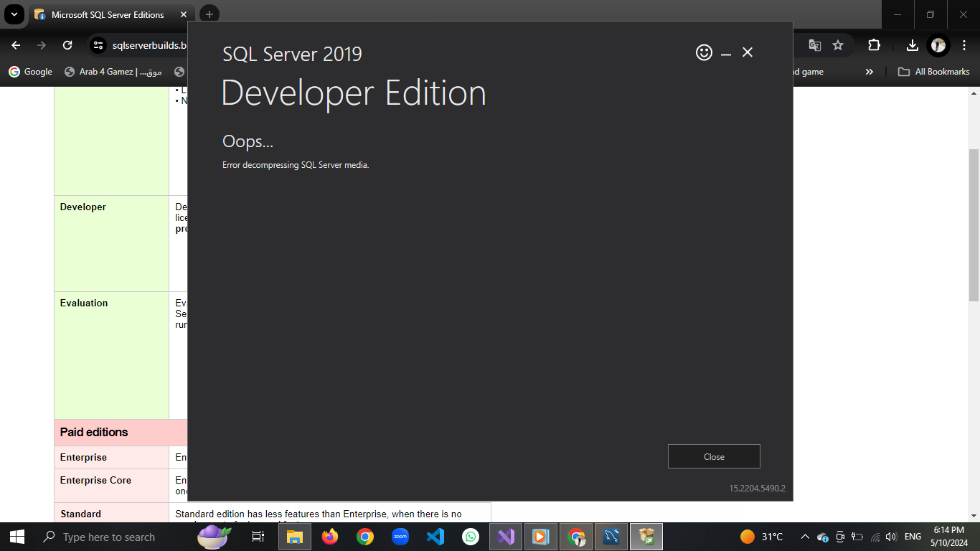Open volume control in system tray
This screenshot has height=551, width=980.
point(892,537)
